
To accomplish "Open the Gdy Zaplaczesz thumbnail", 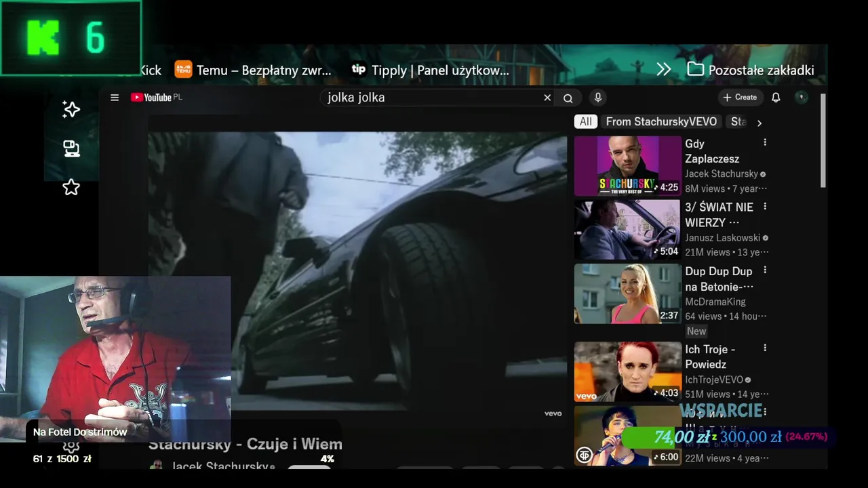I will [x=628, y=166].
